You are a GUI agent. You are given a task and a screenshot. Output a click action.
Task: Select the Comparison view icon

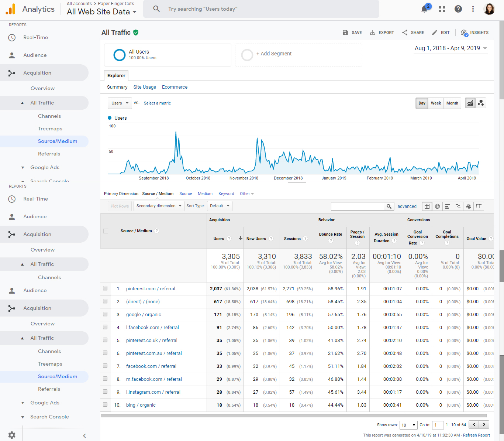458,206
